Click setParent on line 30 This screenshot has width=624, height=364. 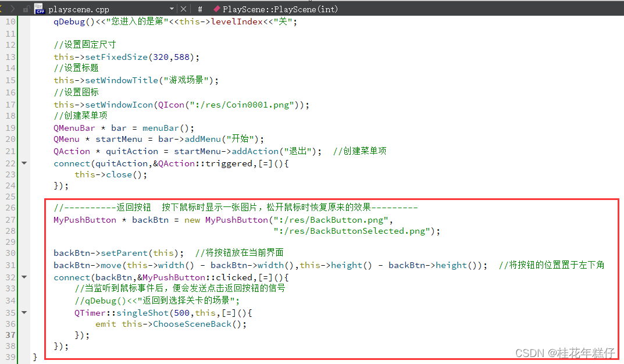[124, 253]
